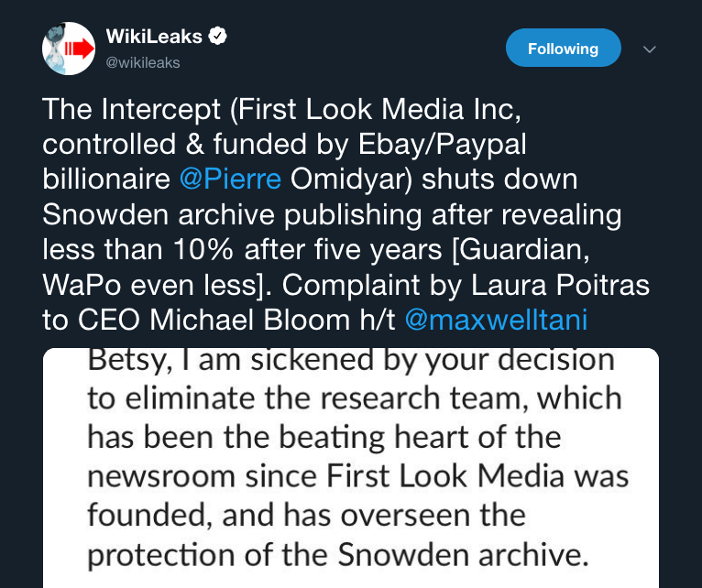Click the @wikileaks handle
This screenshot has height=588, width=702.
pyautogui.click(x=143, y=62)
